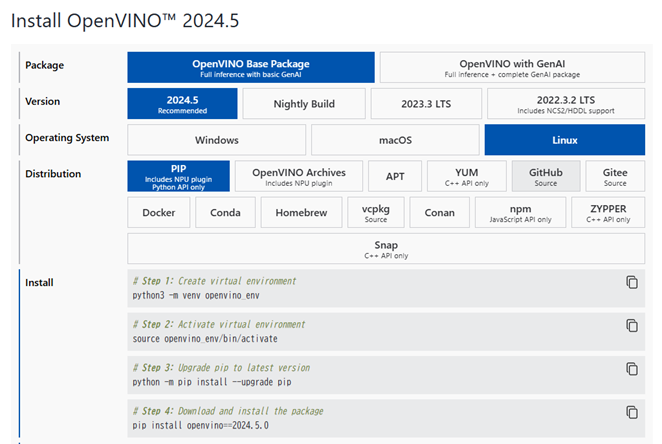The height and width of the screenshot is (444, 662).
Task: Click the Version row label
Action: [42, 102]
